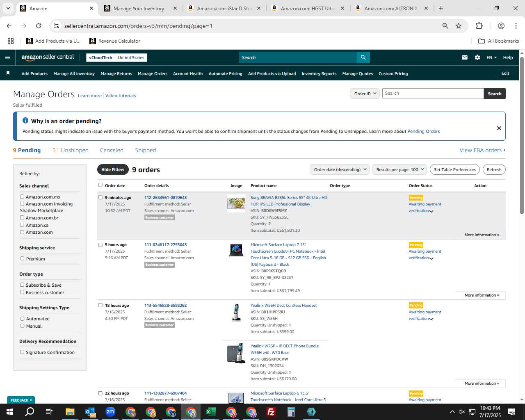
Task: Open Windows Start menu
Action: (x=10, y=412)
